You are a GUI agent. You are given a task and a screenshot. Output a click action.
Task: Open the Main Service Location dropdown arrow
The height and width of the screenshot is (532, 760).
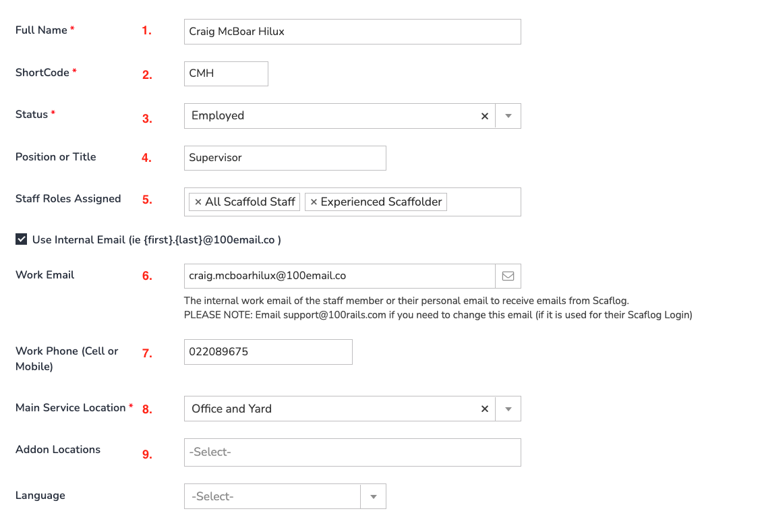coord(508,409)
